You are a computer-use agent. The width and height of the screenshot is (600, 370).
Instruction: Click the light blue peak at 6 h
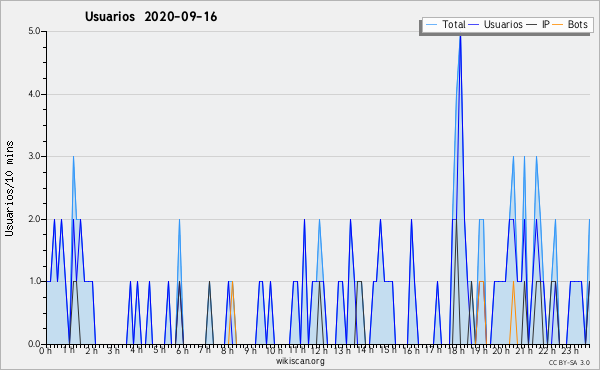coord(179,221)
